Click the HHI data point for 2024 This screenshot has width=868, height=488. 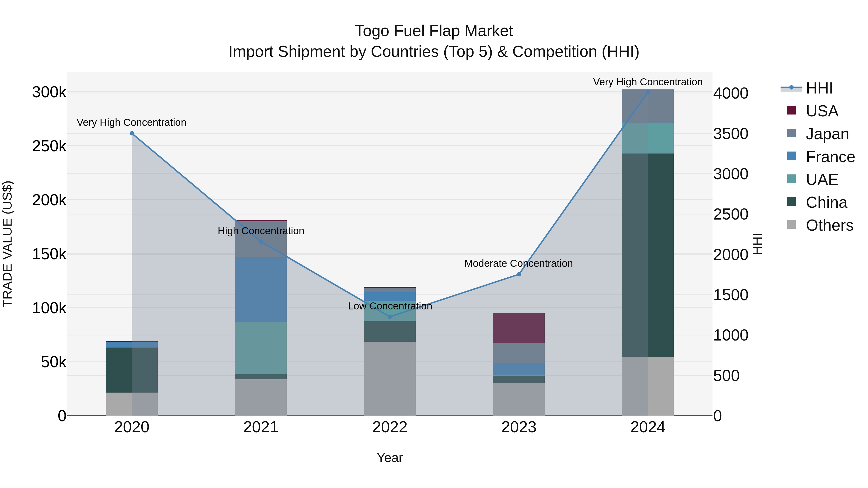pos(648,92)
